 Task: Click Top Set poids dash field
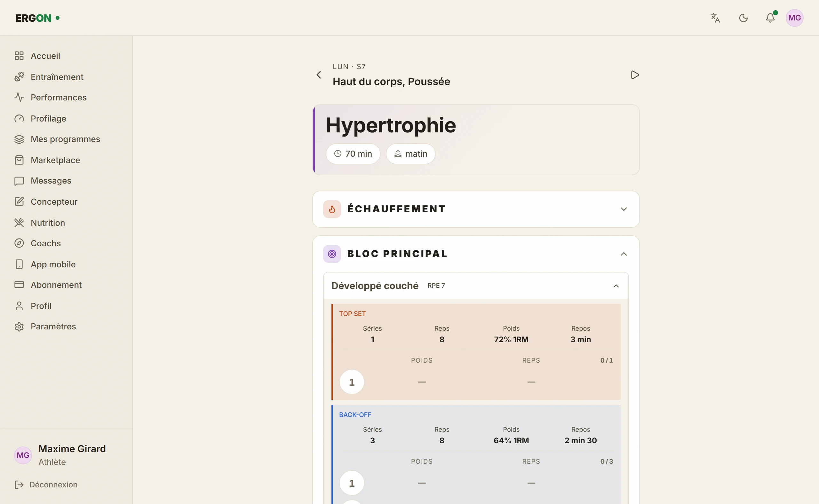click(422, 382)
